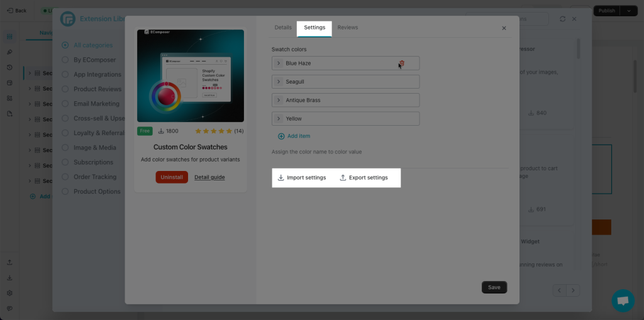This screenshot has height=320, width=644.
Task: Click the Import settings button
Action: tap(302, 177)
